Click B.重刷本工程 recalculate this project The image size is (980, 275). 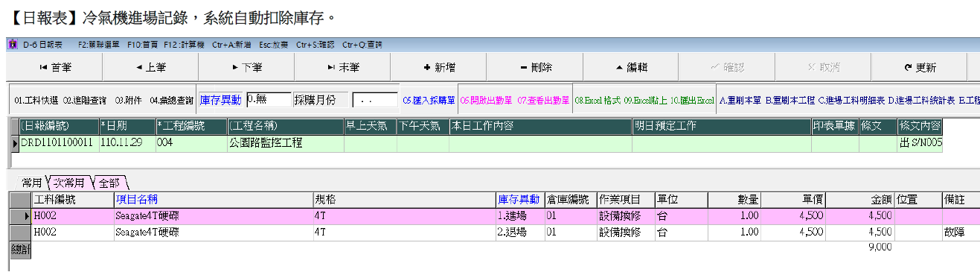tap(790, 100)
